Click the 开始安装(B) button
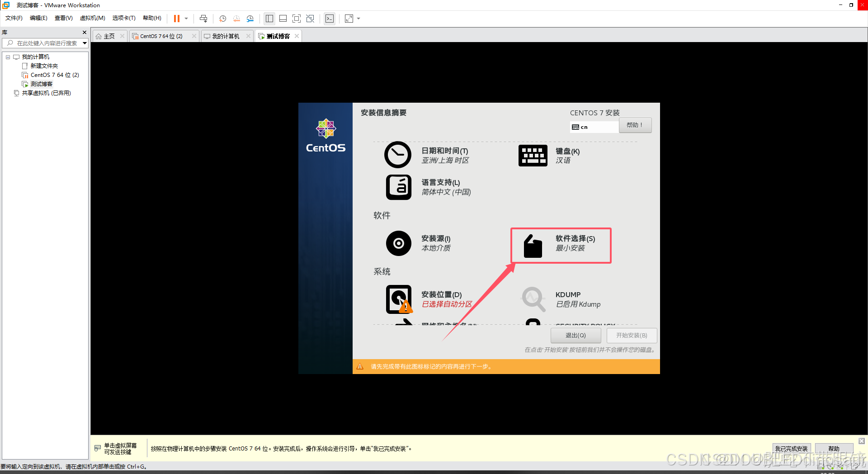This screenshot has width=868, height=474. pyautogui.click(x=632, y=336)
